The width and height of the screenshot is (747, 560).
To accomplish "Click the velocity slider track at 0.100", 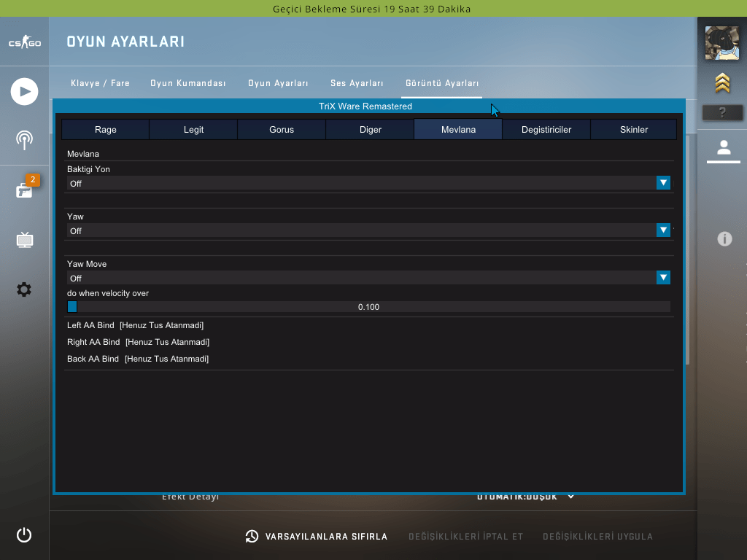I will 368,307.
